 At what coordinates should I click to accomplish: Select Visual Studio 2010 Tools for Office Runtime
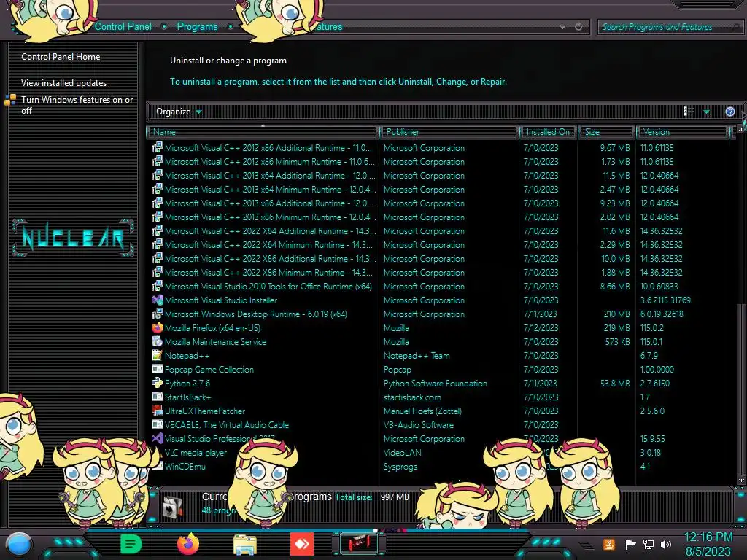[x=268, y=286]
